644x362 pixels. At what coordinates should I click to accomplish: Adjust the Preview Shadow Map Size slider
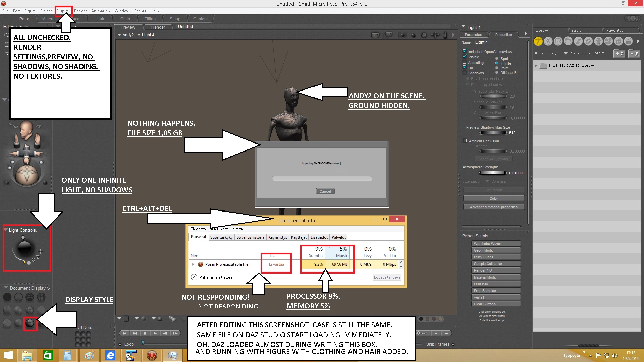tap(493, 133)
